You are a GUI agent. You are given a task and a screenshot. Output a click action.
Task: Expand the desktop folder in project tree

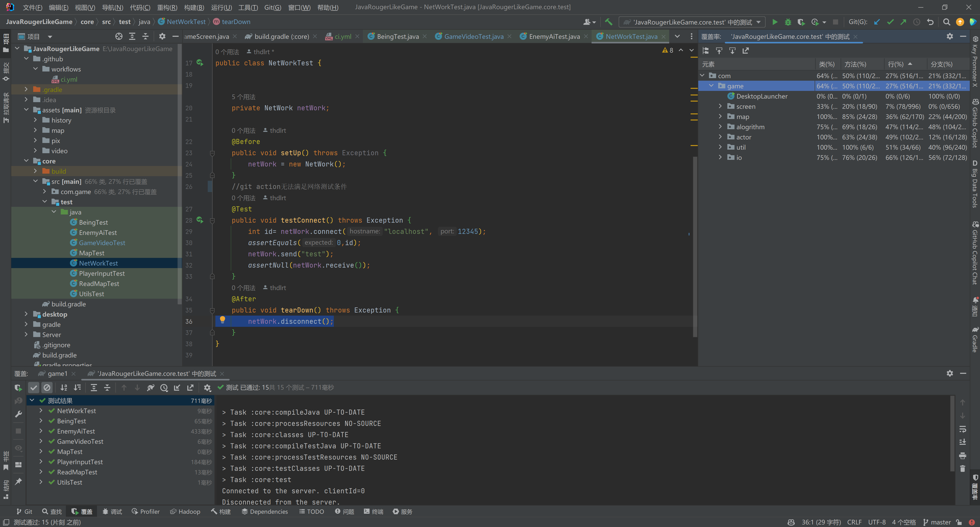(26, 314)
